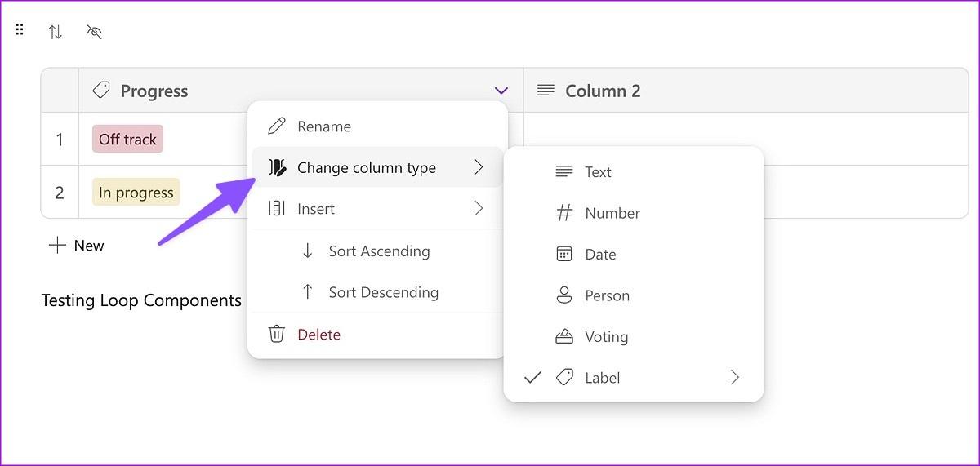Click the Column 2 text icon
Image resolution: width=980 pixels, height=466 pixels.
546,91
